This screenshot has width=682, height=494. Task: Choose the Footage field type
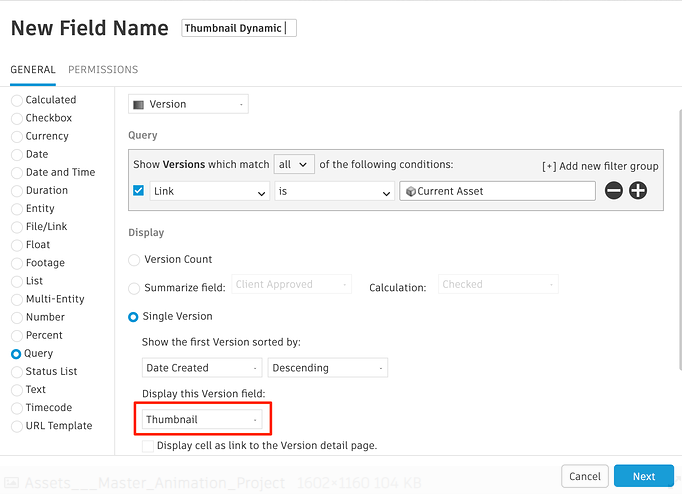(x=17, y=263)
